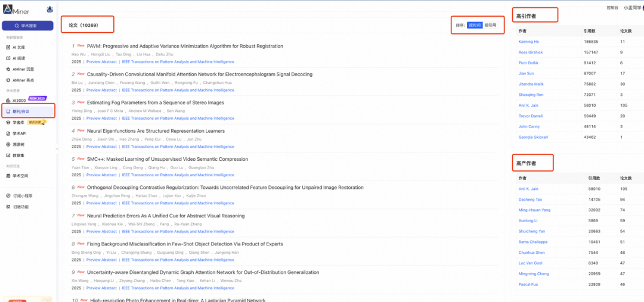Open Orthogonal Decoupling Contrastive Regularization paper
644x302 pixels.
(x=225, y=188)
